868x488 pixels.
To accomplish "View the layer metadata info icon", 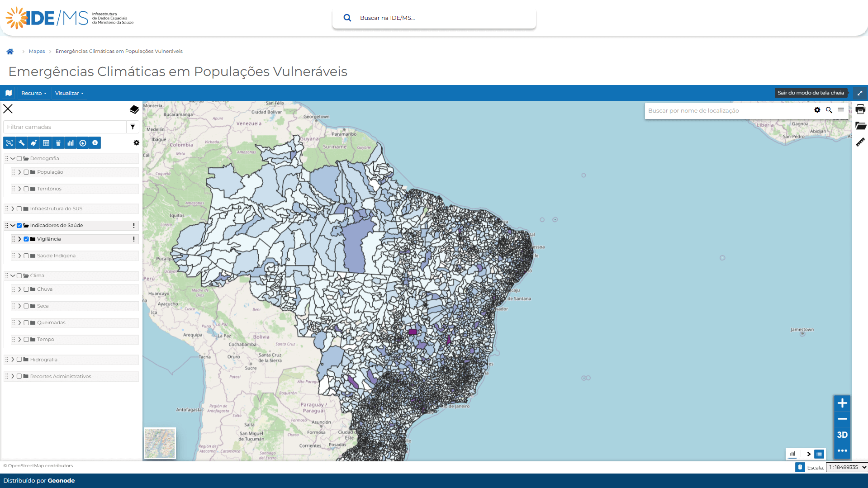I will [x=95, y=142].
